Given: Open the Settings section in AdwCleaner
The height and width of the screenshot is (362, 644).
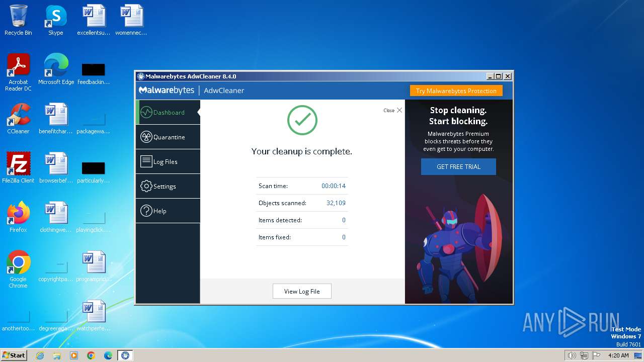Looking at the screenshot, I should [168, 186].
